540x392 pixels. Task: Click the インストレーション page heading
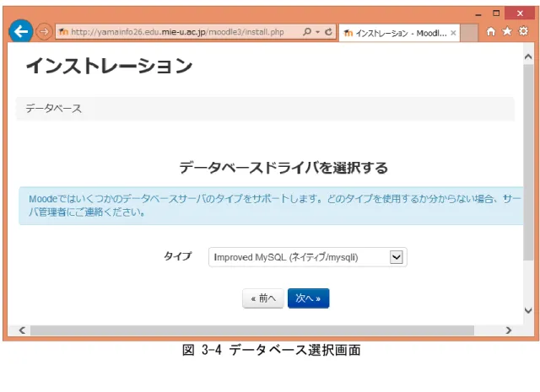[x=109, y=66]
